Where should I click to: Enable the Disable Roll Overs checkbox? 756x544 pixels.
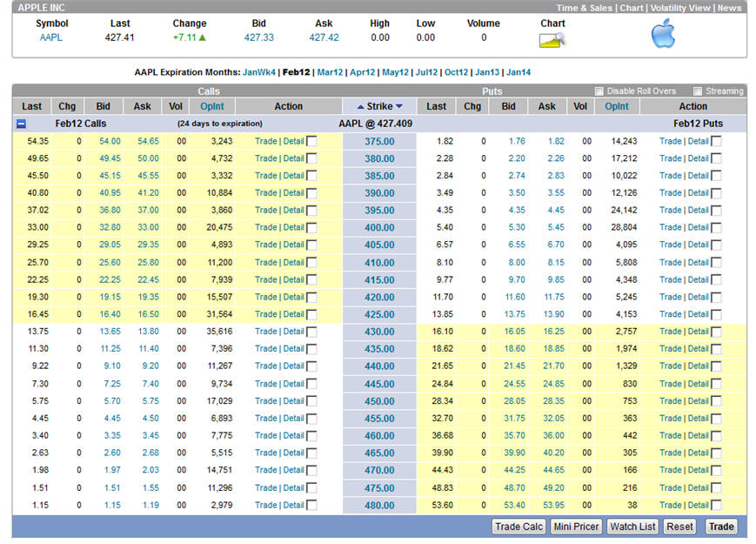pyautogui.click(x=599, y=91)
